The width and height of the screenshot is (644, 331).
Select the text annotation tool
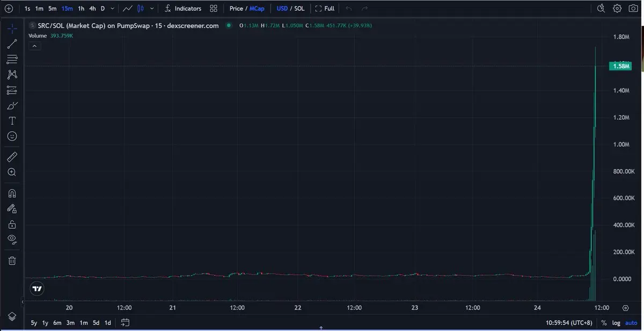12,121
